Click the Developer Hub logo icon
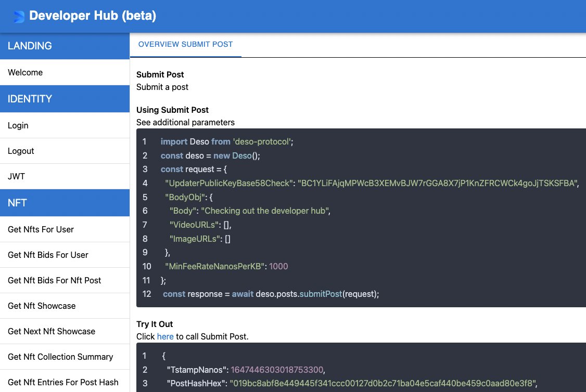 (x=17, y=16)
